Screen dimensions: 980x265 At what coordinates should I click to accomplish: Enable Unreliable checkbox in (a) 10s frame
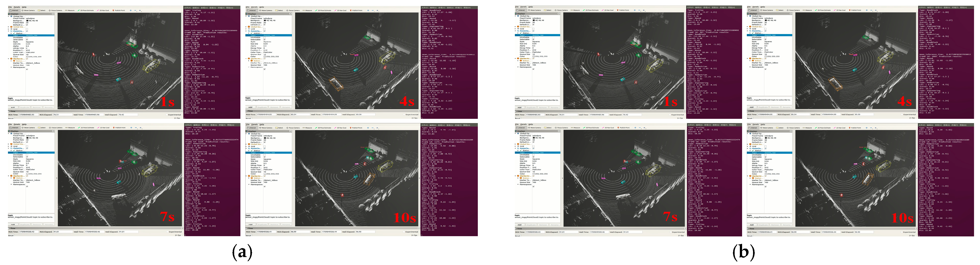265,155
